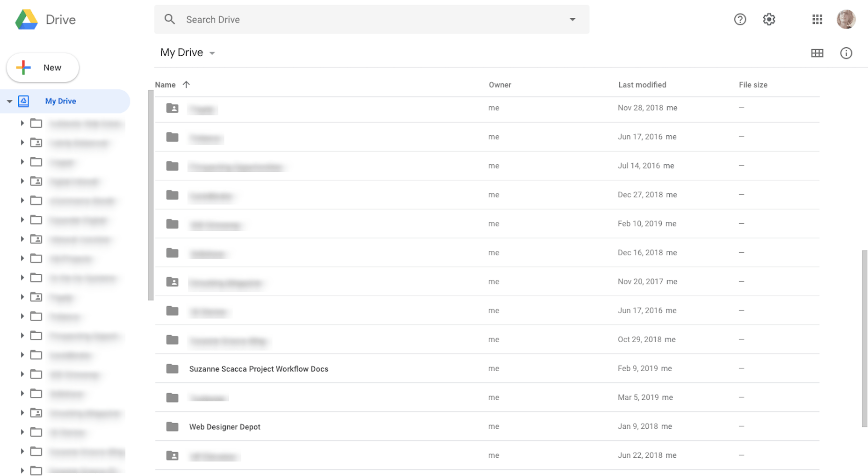Click the Google Drive logo

tap(26, 20)
